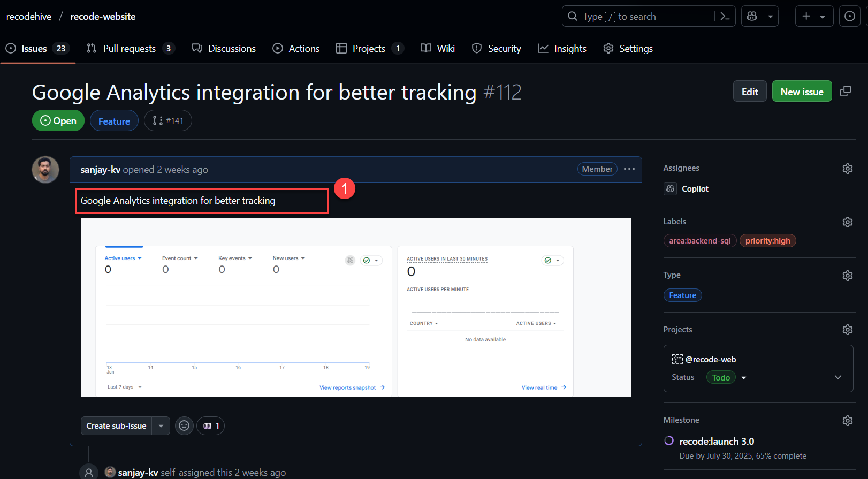Open the Projects tab
This screenshot has width=868, height=479.
point(370,49)
